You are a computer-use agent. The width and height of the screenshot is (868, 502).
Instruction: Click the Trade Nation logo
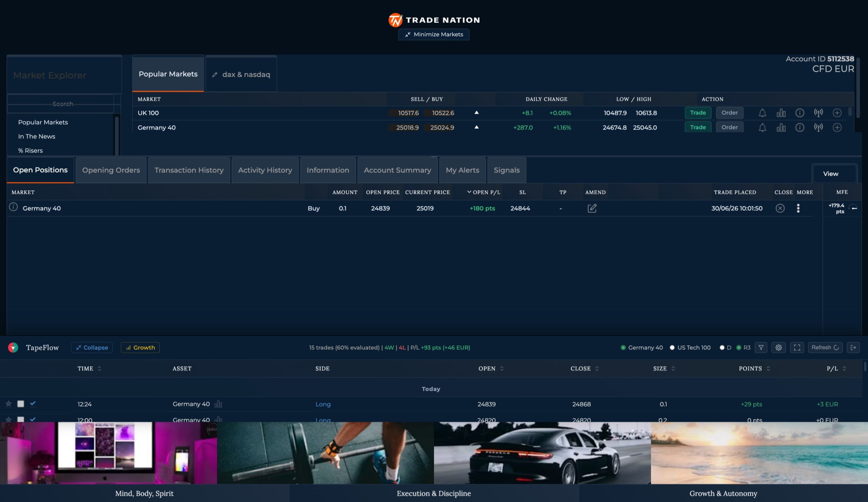click(x=434, y=20)
